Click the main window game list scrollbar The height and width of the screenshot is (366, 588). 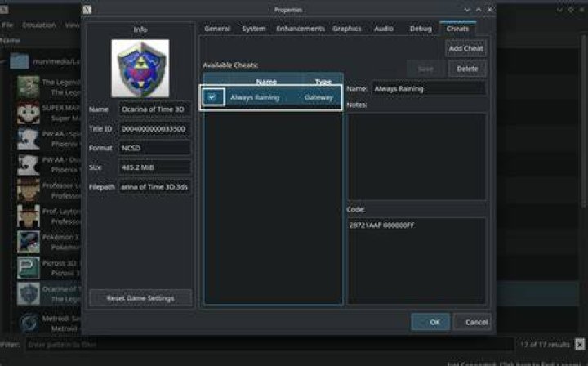click(583, 120)
